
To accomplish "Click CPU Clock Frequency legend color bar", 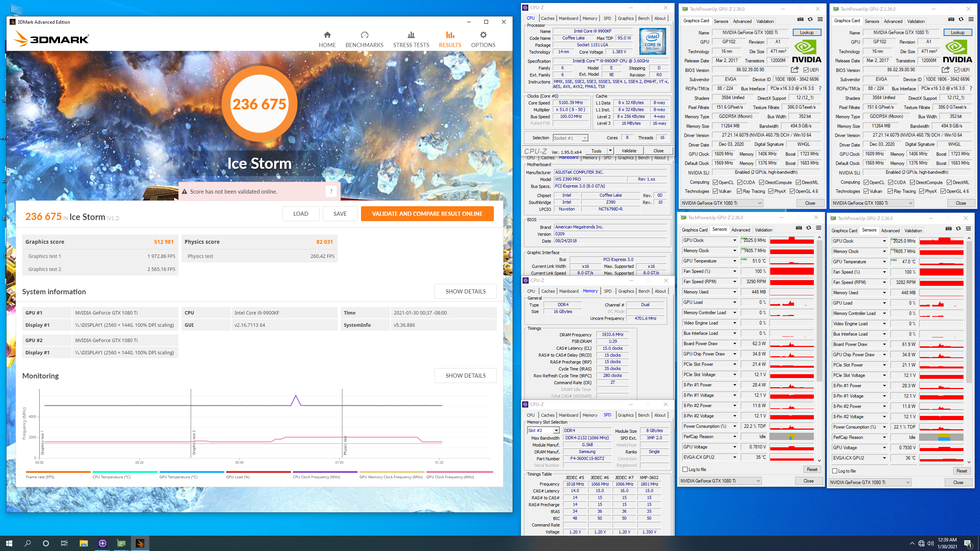I will pyautogui.click(x=325, y=472).
